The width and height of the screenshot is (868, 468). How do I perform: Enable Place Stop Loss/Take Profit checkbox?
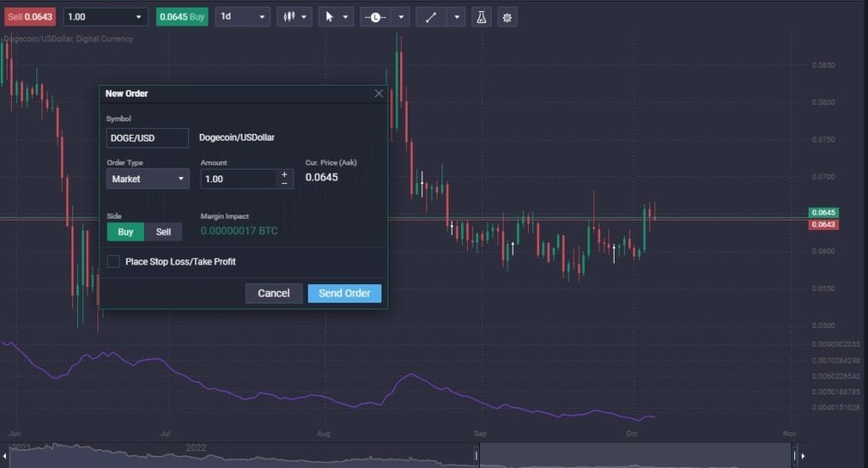(114, 262)
